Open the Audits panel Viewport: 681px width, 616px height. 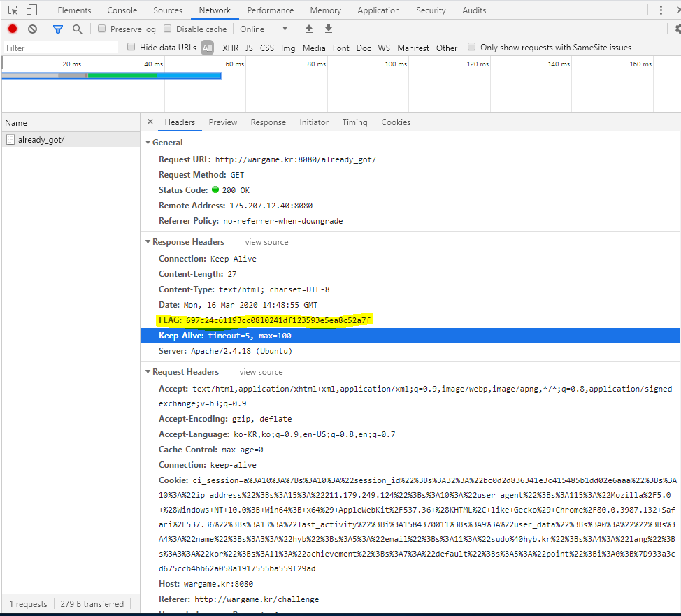click(x=474, y=10)
